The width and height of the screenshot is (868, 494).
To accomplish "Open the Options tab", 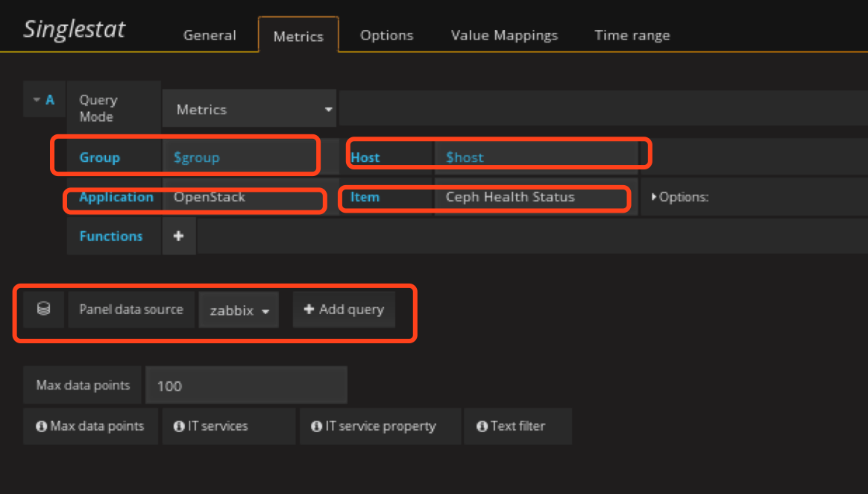I will 386,35.
